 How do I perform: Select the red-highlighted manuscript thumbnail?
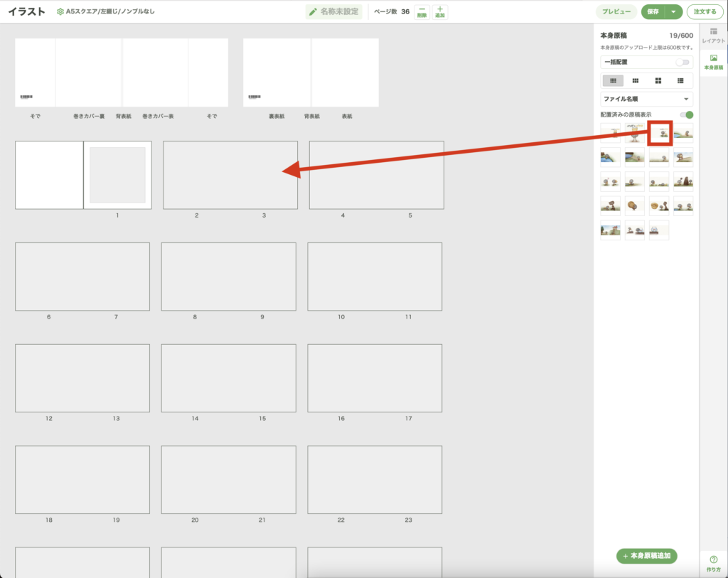(x=660, y=133)
